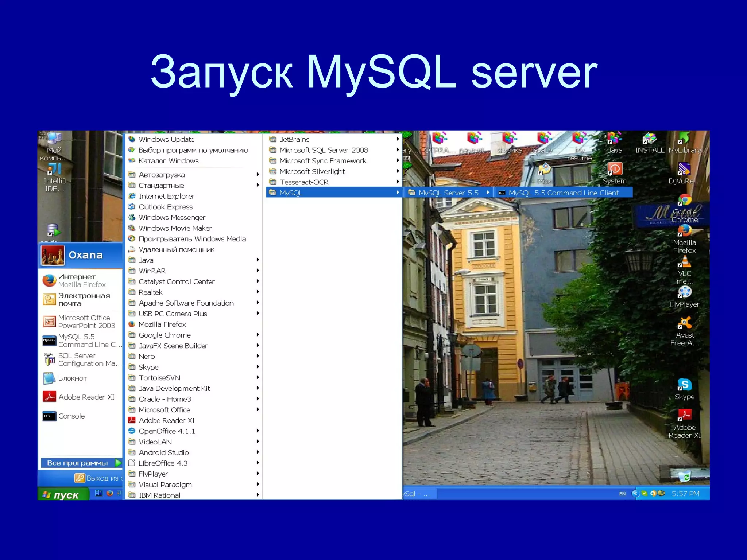Choose Windows Update menu entry
The width and height of the screenshot is (747, 560).
[x=194, y=139]
